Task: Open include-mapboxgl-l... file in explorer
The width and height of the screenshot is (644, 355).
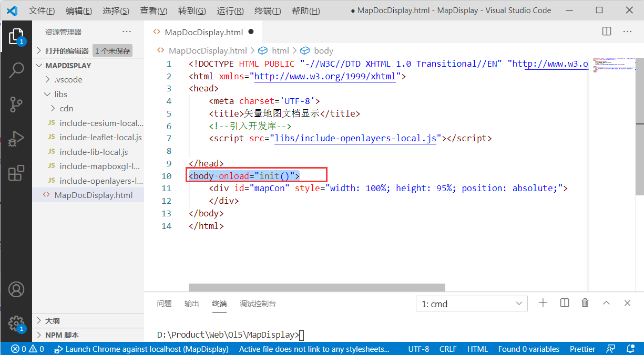Action: pyautogui.click(x=88, y=166)
